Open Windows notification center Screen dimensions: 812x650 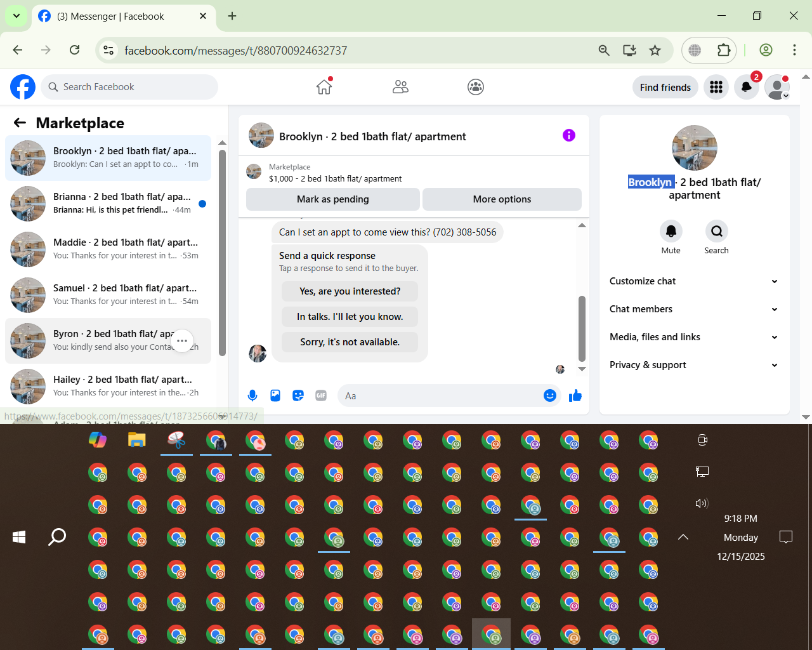pyautogui.click(x=786, y=537)
